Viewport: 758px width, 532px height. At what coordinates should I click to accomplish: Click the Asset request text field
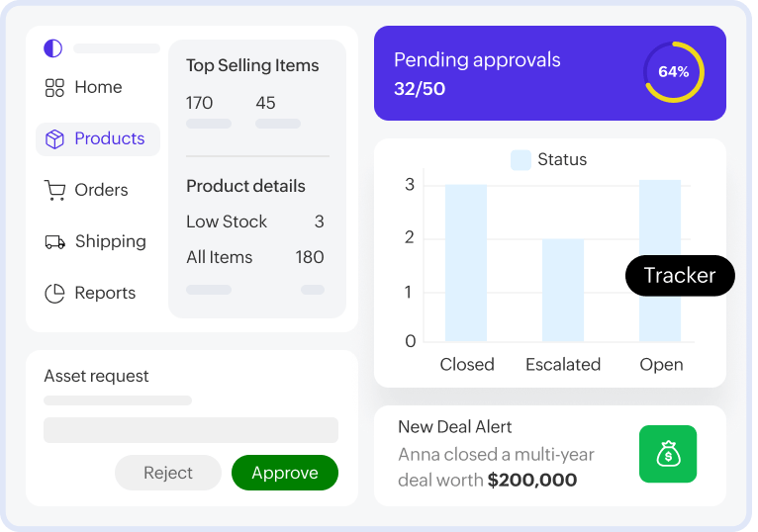pos(191,430)
